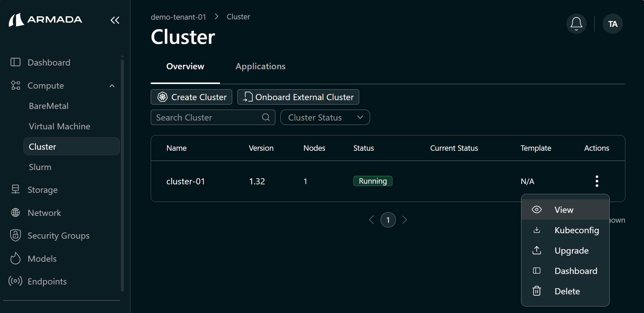Click the Create Cluster button
The image size is (644, 313).
click(191, 97)
